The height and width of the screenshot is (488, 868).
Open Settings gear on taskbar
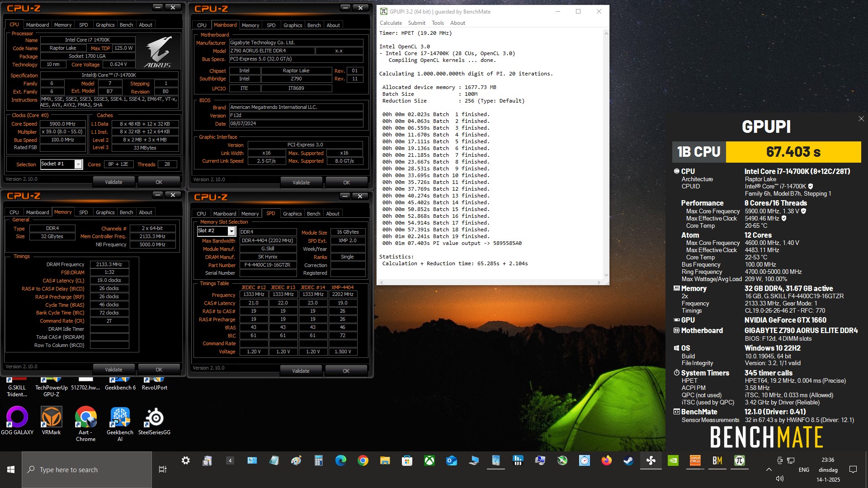[185, 460]
